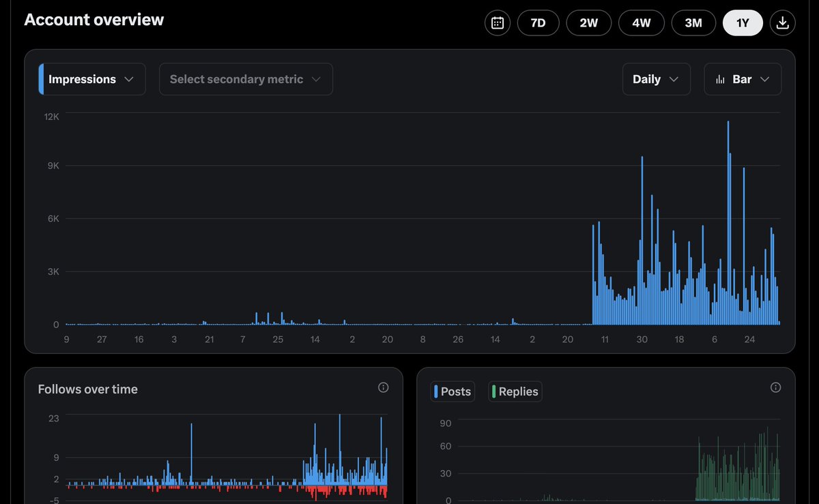Click the 11 x-axis date label
Viewport: 819px width, 504px height.
click(x=605, y=340)
